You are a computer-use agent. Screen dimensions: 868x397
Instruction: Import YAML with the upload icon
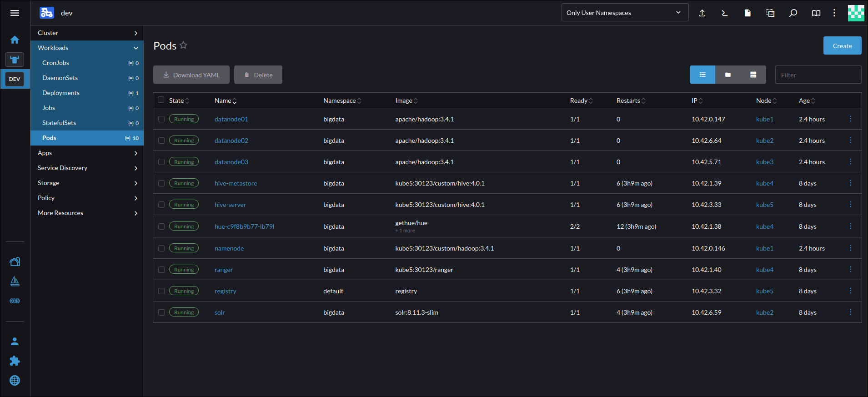(702, 13)
